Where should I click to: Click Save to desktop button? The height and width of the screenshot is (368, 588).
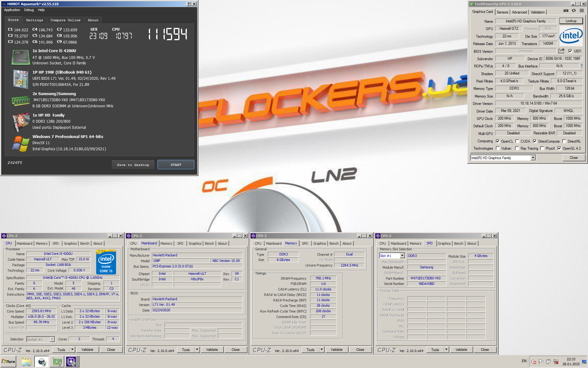[133, 165]
